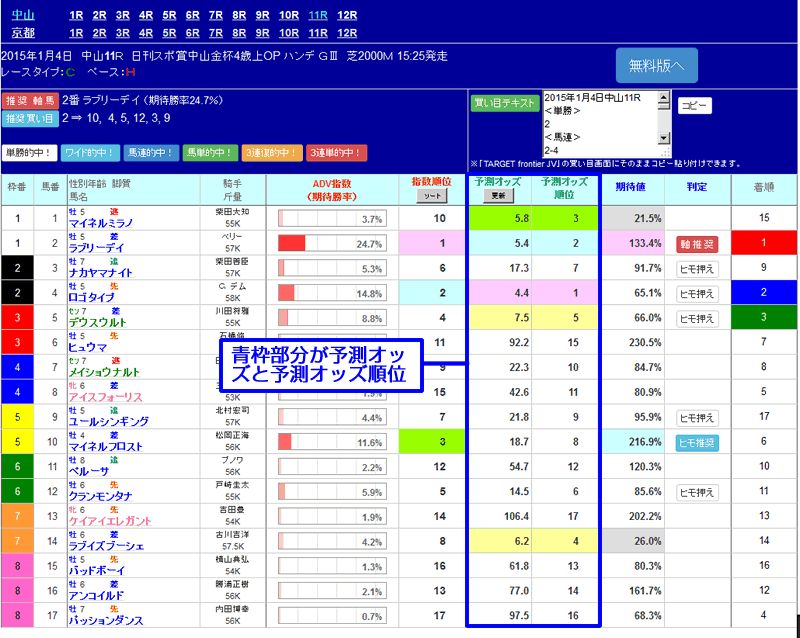800x638 pixels.
Task: Open horse マイネルフロスト
Action: pos(106,447)
